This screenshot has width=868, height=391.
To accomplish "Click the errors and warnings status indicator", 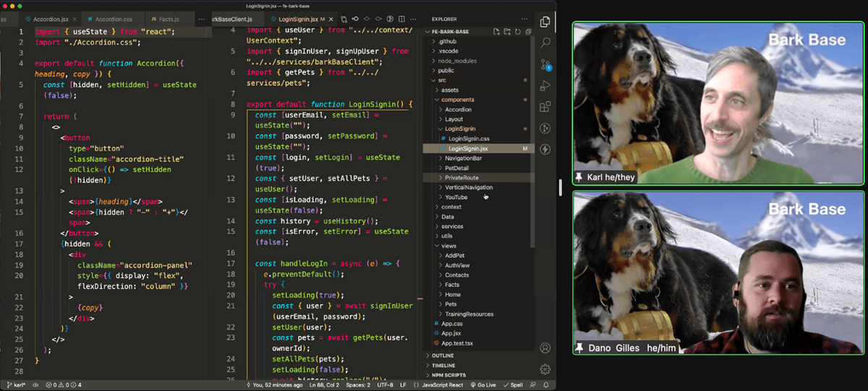I will 64,384.
